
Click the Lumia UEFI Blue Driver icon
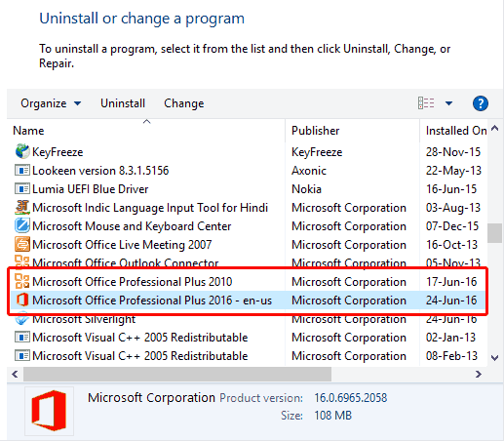(x=22, y=188)
